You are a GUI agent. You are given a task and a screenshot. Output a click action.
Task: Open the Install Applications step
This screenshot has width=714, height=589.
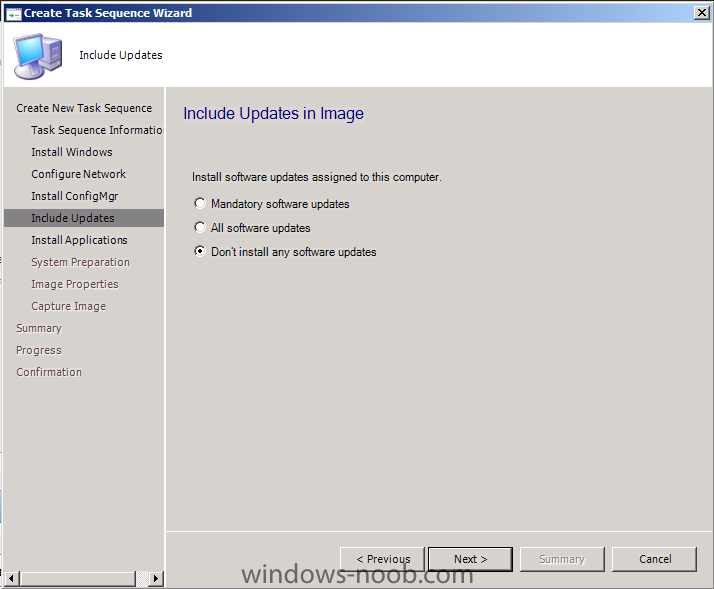(79, 240)
